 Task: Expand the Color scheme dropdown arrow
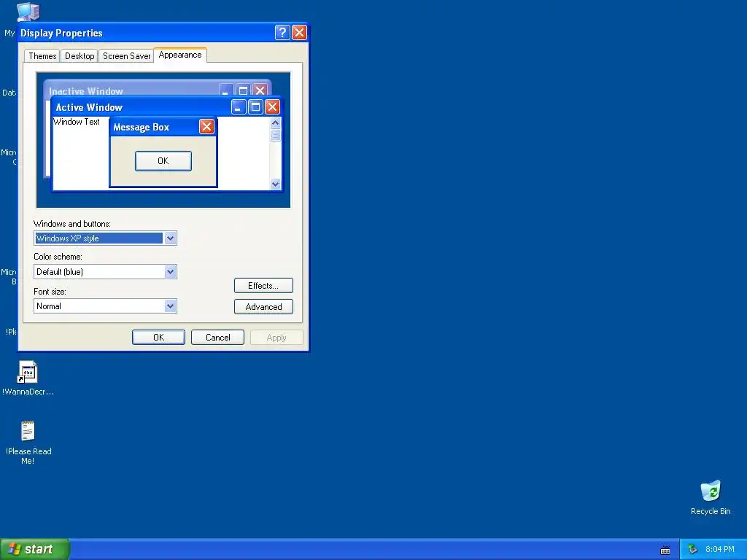coord(170,272)
